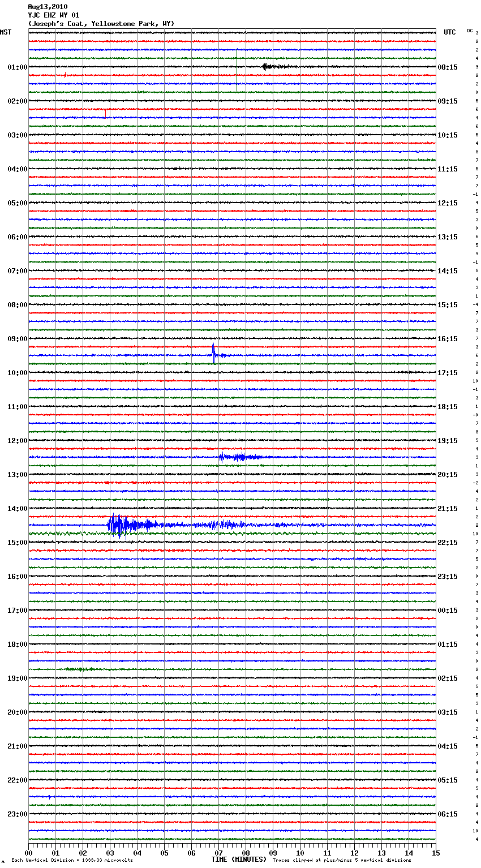481x868 pixels.
Task: Click the 19:15 UTC time label
Action: coord(448,441)
